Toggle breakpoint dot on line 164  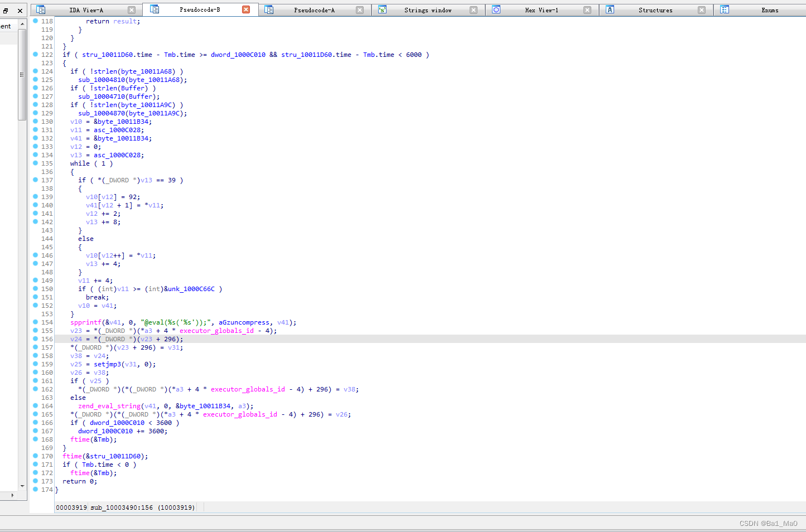click(x=35, y=405)
